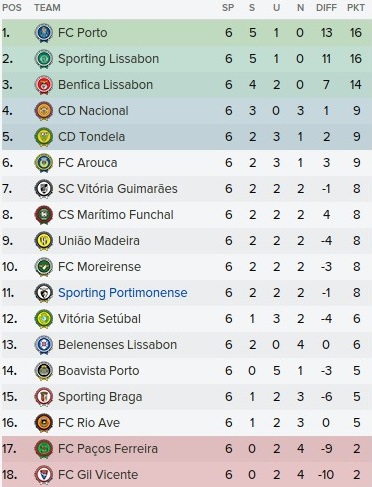Click the FC Gil Vicente crest
The width and height of the screenshot is (372, 487).
[x=44, y=475]
